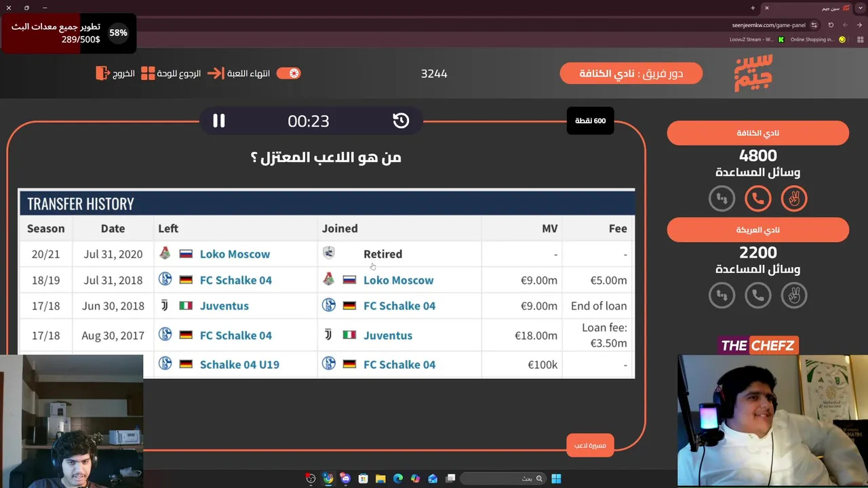Viewport: 868px width, 488px height.
Task: Click Loko Moscow in the 20/21 row
Action: (x=235, y=254)
